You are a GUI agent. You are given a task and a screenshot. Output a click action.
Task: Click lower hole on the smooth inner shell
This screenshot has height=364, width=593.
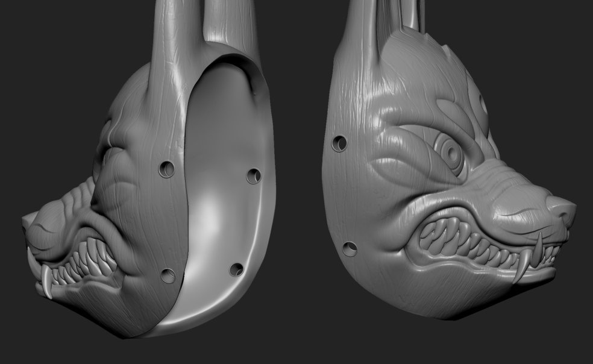[236, 269]
